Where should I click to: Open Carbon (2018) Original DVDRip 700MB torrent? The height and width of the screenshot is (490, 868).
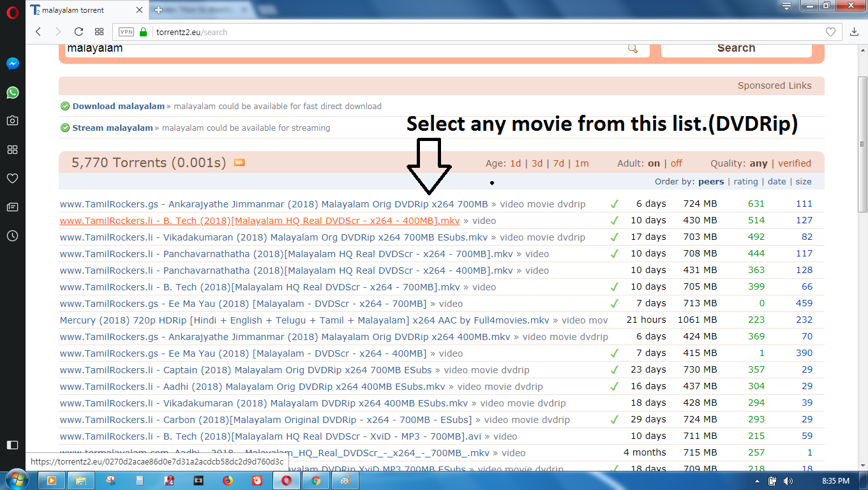(266, 420)
